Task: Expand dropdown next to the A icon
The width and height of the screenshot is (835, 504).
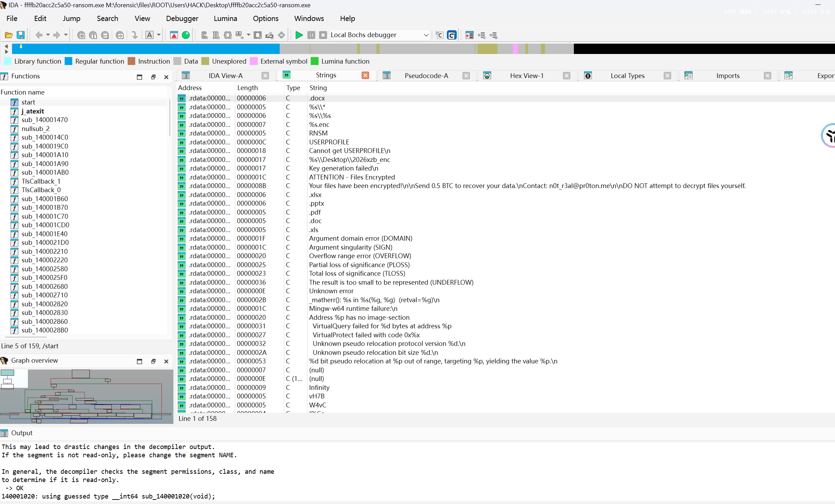Action: tap(159, 35)
